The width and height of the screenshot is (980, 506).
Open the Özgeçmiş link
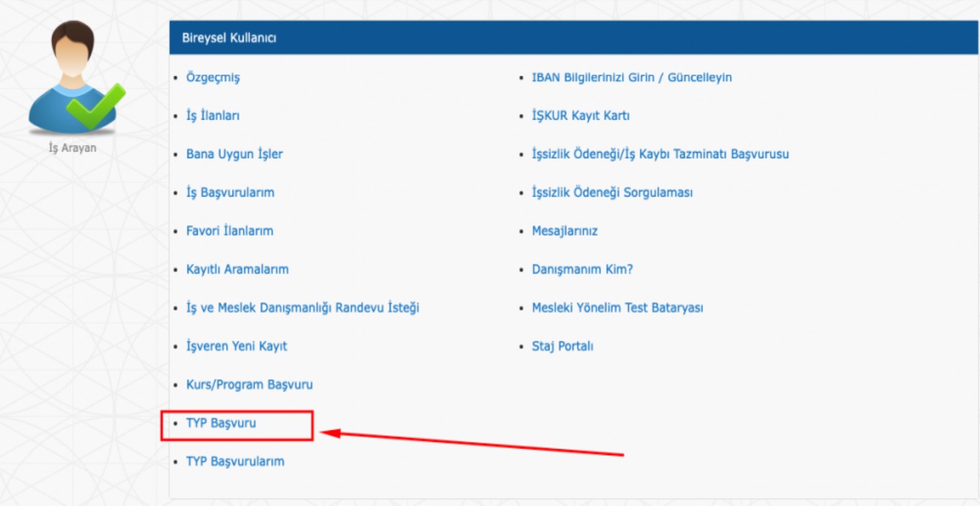[x=213, y=78]
